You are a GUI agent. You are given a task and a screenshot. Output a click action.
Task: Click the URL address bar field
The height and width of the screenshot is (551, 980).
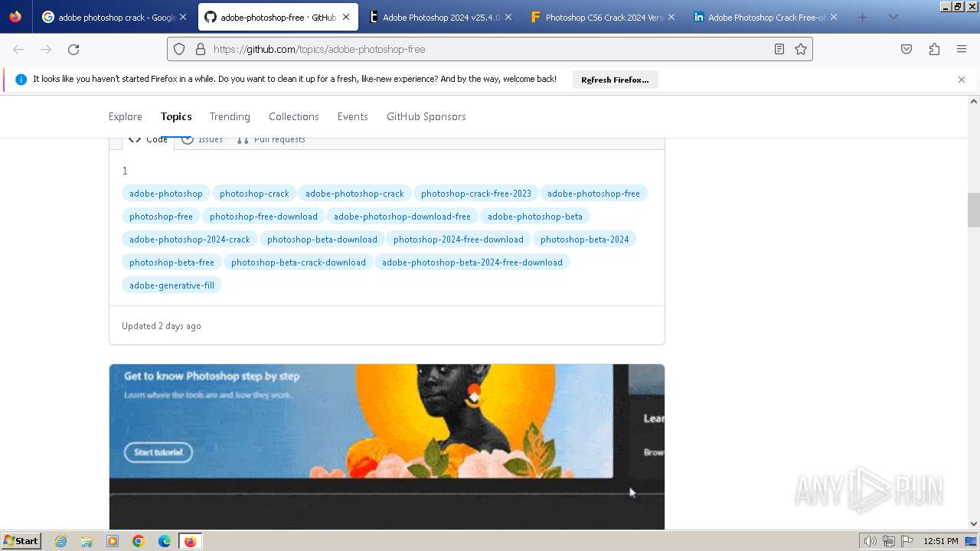pyautogui.click(x=490, y=49)
